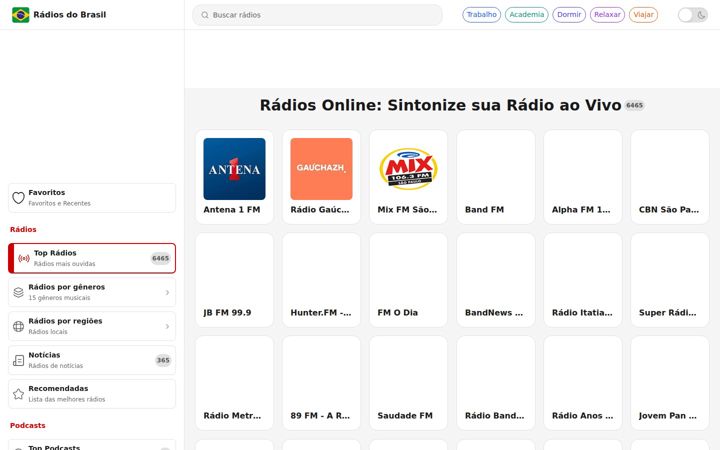This screenshot has height=450, width=720.
Task: Select the Relaxar mood tag
Action: tap(607, 15)
